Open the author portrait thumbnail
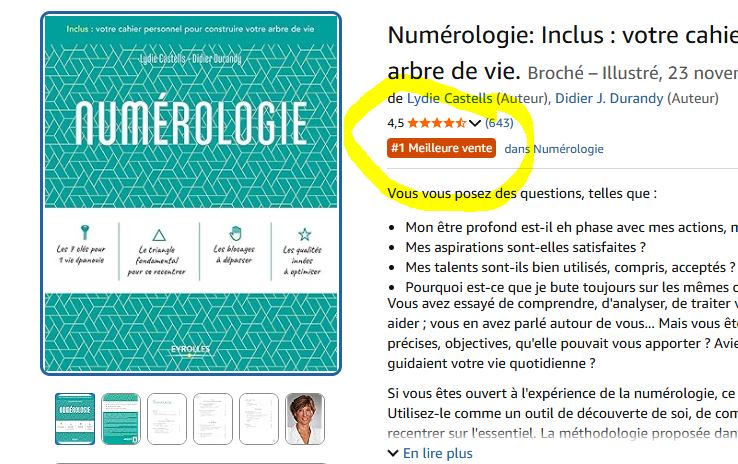738x464 pixels. click(305, 419)
